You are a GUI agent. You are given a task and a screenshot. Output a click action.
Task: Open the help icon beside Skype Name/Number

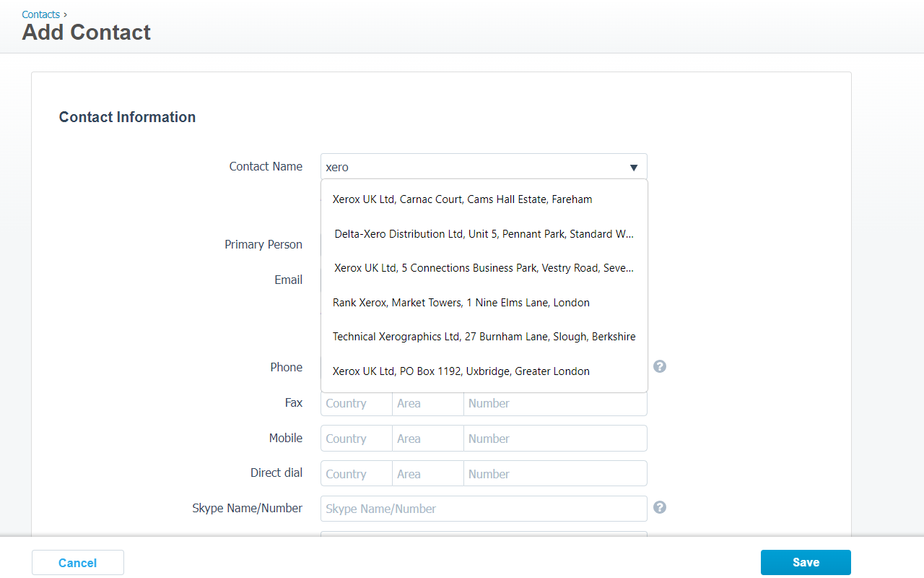point(660,507)
